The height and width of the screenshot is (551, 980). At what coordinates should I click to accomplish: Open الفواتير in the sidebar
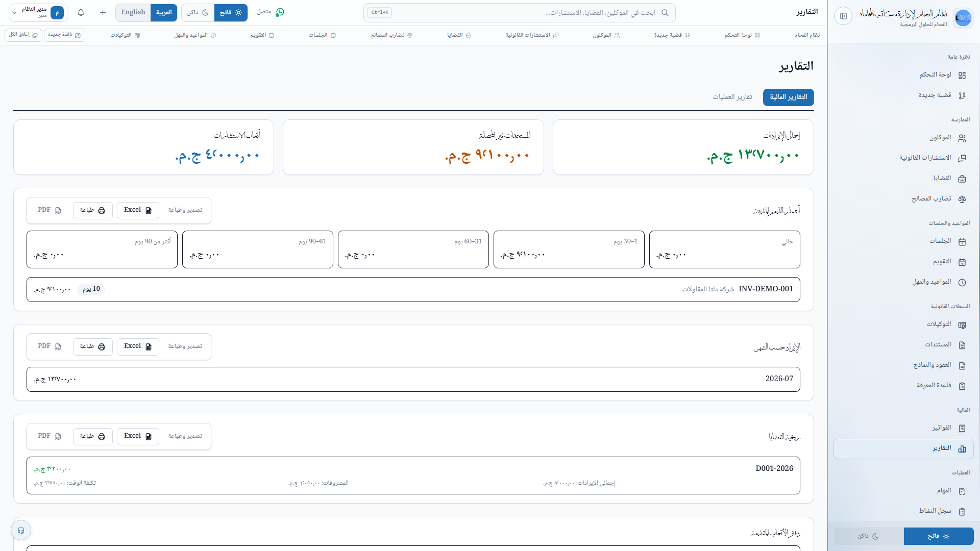click(x=903, y=428)
